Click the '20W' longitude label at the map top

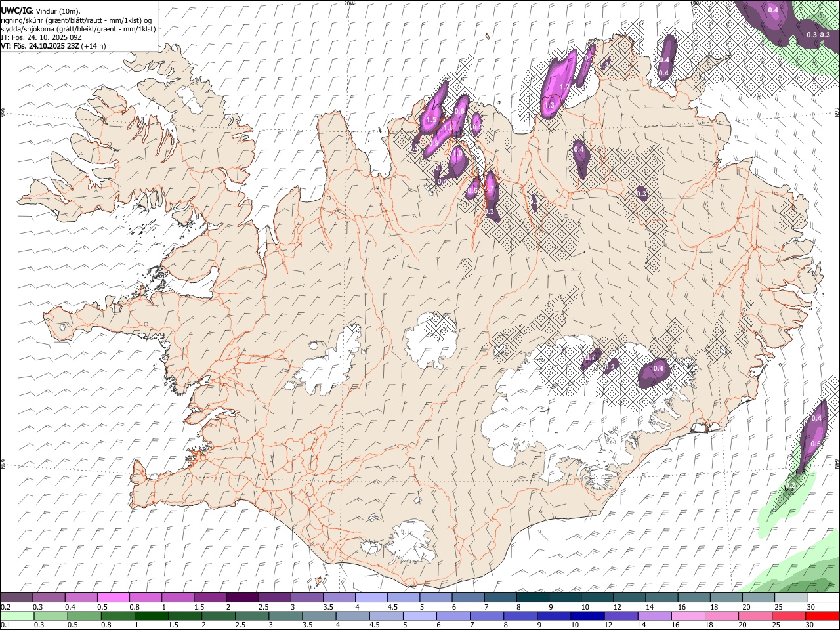[x=349, y=3]
